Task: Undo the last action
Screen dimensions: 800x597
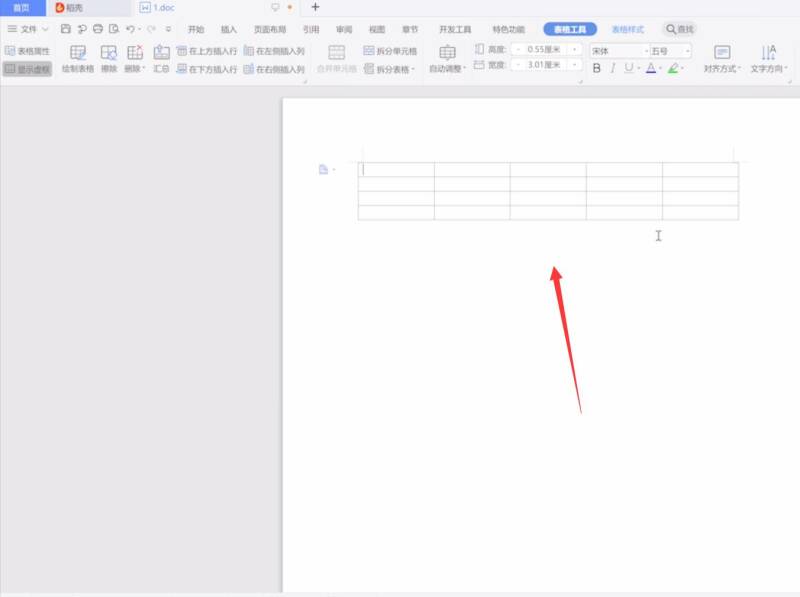Action: 131,29
